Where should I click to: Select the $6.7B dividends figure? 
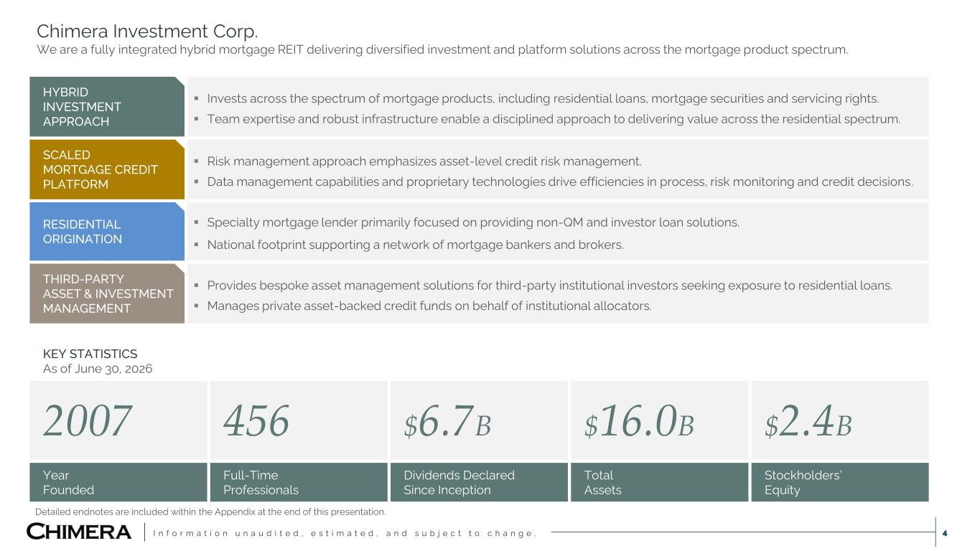(x=447, y=421)
